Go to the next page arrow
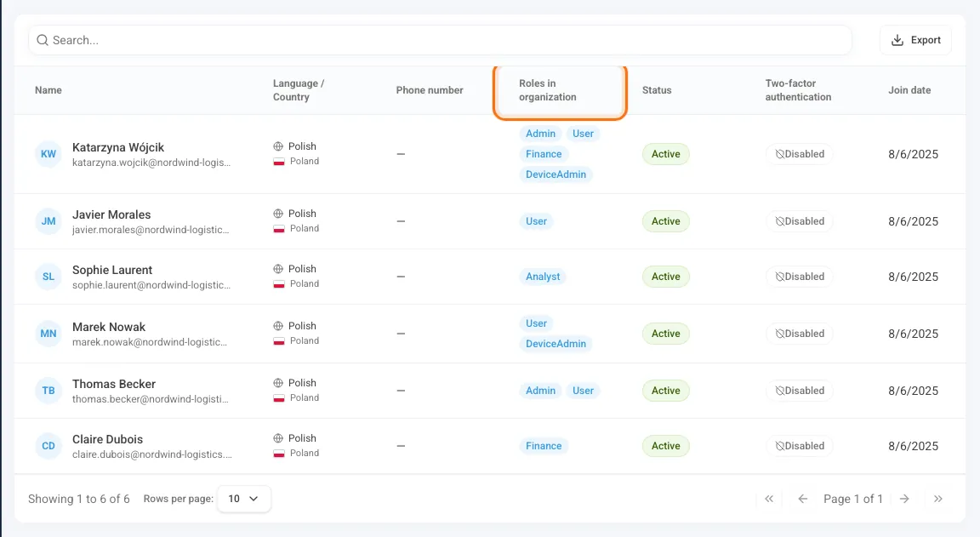The image size is (980, 537). (x=904, y=499)
